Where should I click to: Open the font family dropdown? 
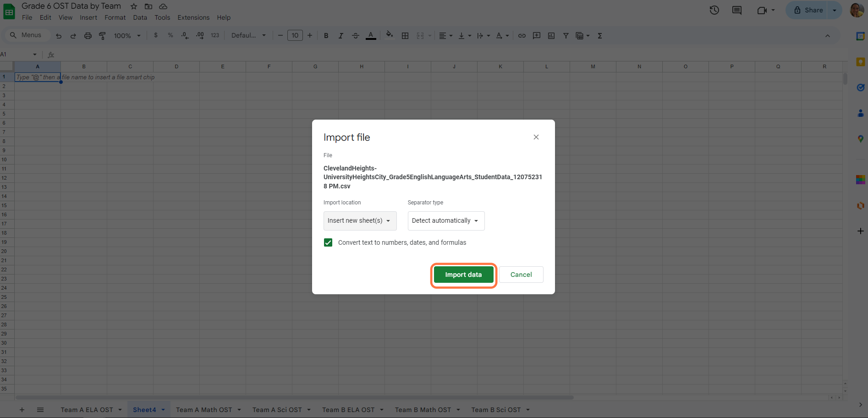[x=248, y=35]
